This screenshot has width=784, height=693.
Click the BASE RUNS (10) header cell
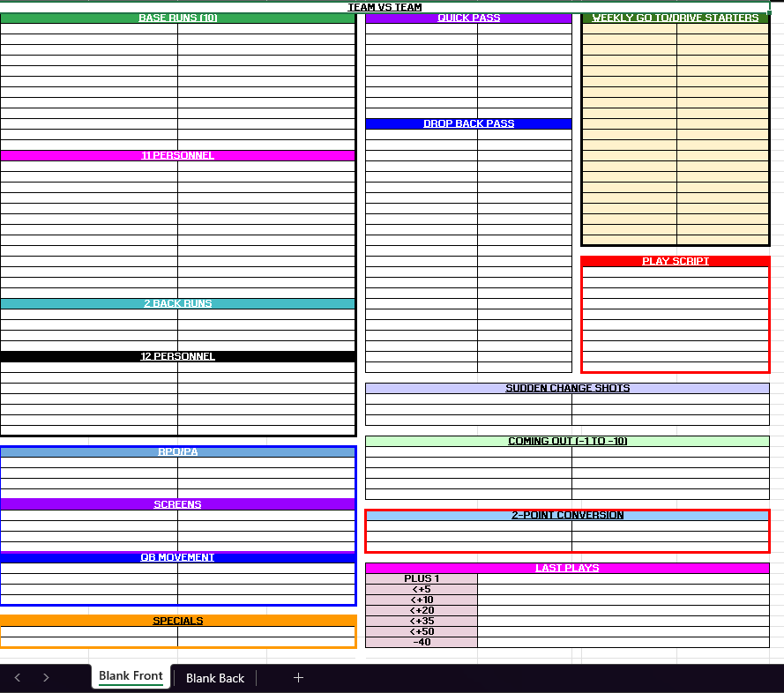tap(177, 18)
